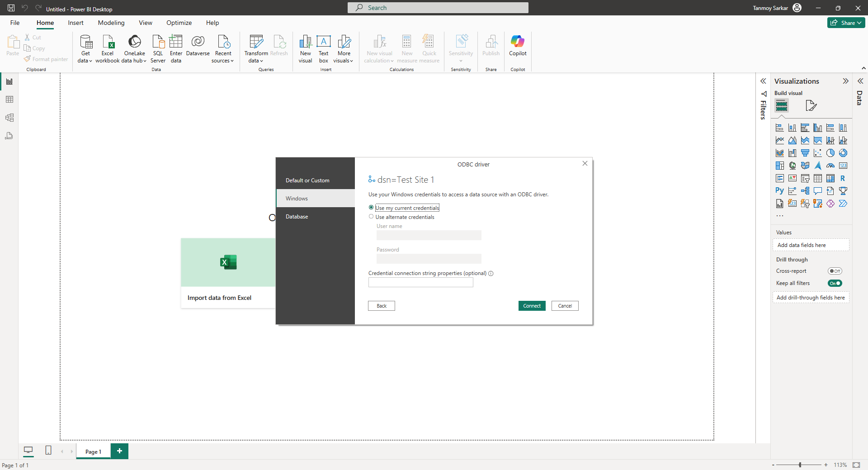
Task: Click the Back button in dialog
Action: coord(381,306)
